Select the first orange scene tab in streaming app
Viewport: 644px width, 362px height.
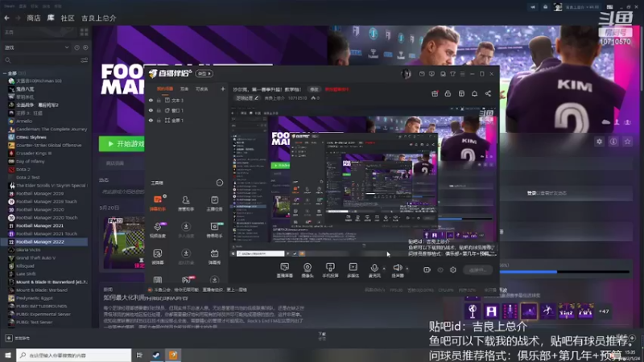pyautogui.click(x=165, y=88)
